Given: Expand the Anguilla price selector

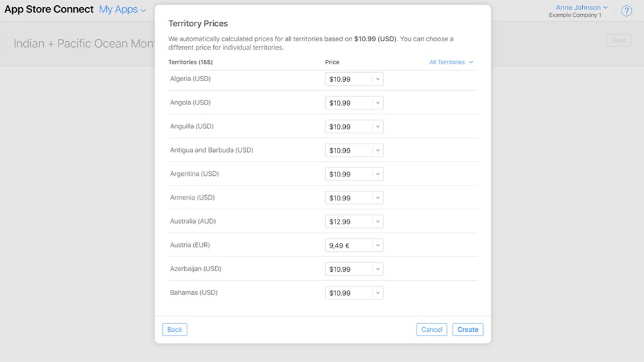Looking at the screenshot, I should (x=354, y=126).
